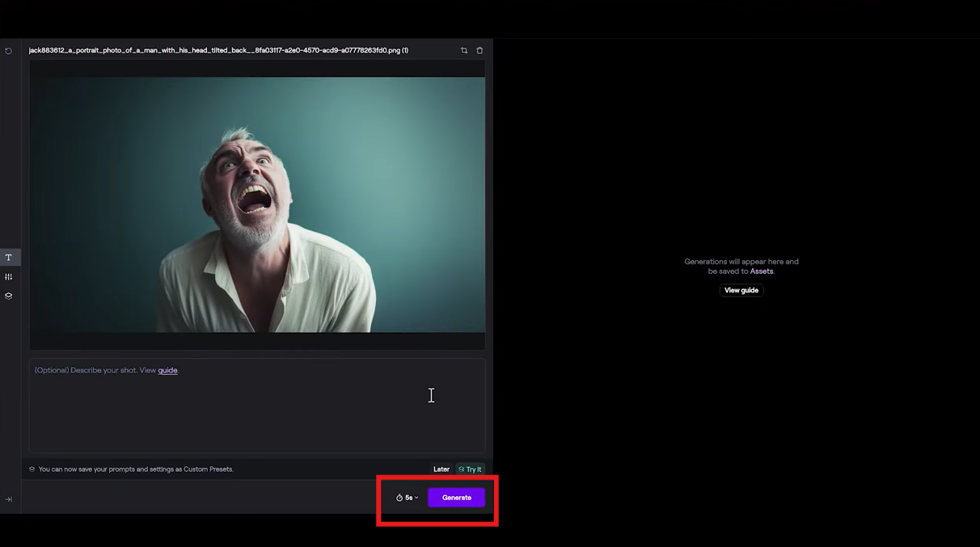Open the Assets link
980x547 pixels.
point(762,271)
